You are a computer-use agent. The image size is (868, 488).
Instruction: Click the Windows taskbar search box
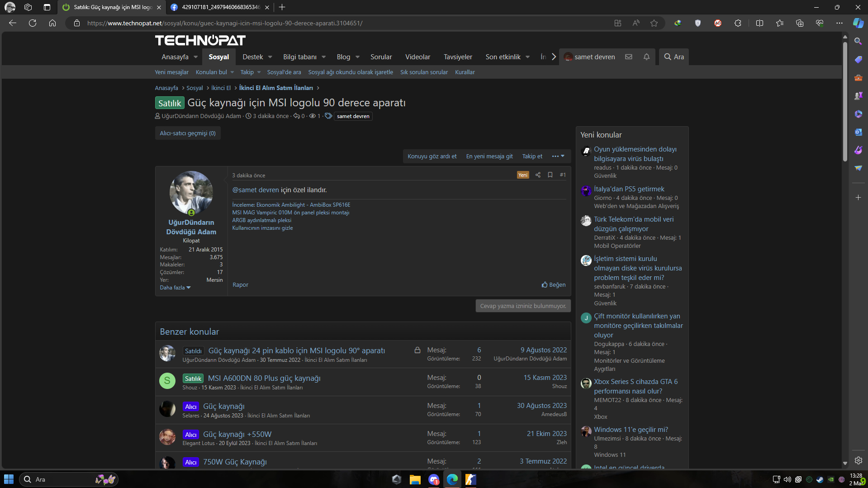pyautogui.click(x=69, y=479)
